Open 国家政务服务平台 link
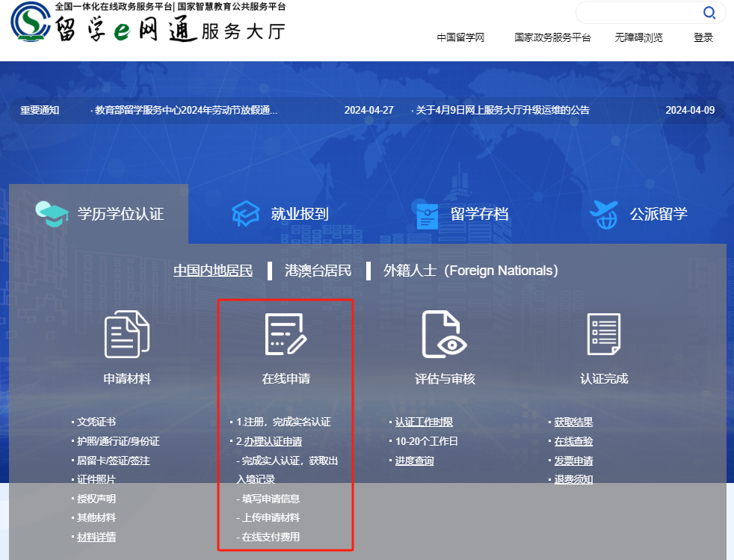This screenshot has width=734, height=560. click(552, 37)
